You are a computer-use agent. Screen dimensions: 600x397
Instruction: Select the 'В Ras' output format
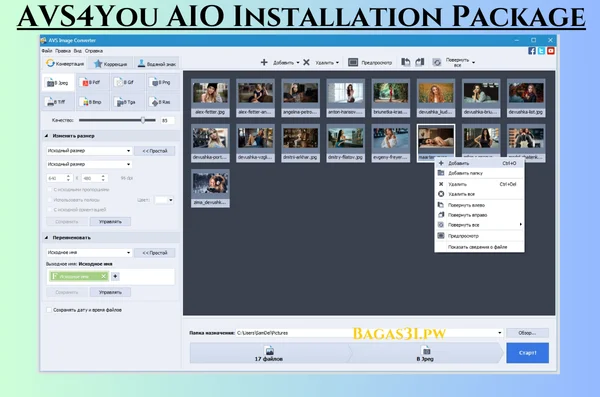click(161, 102)
